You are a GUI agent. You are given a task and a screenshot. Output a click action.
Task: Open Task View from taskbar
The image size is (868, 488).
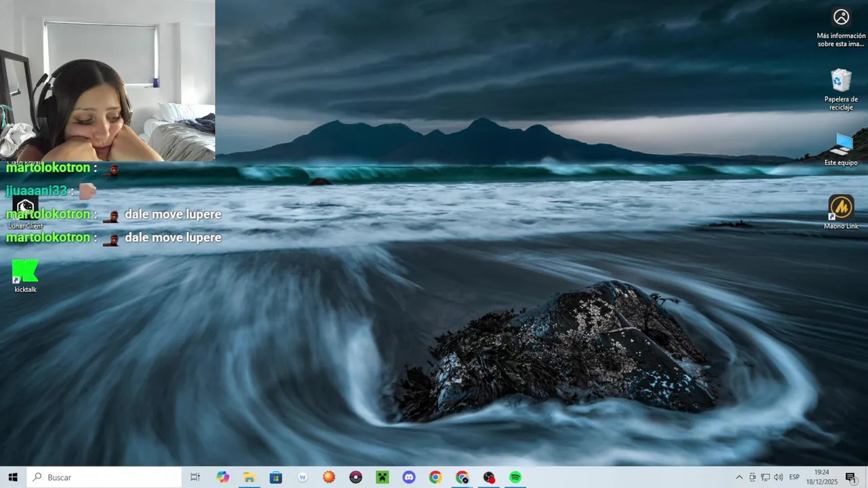195,477
